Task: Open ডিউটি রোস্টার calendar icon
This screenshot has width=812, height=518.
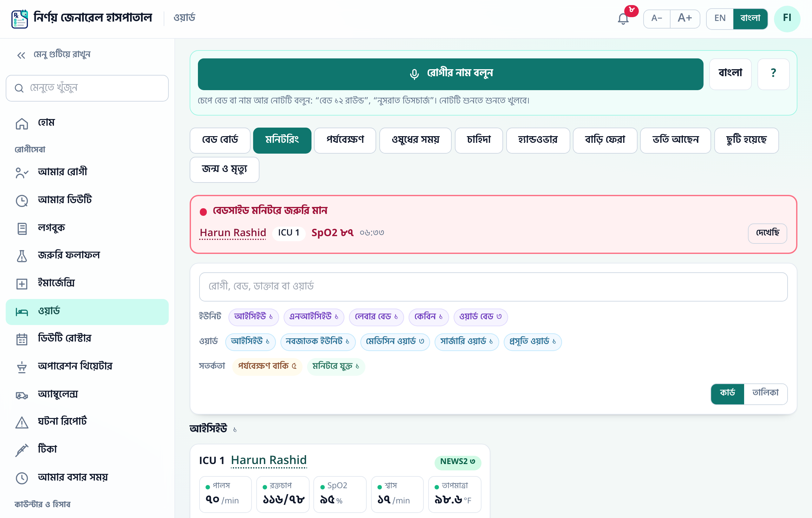Action: point(22,339)
